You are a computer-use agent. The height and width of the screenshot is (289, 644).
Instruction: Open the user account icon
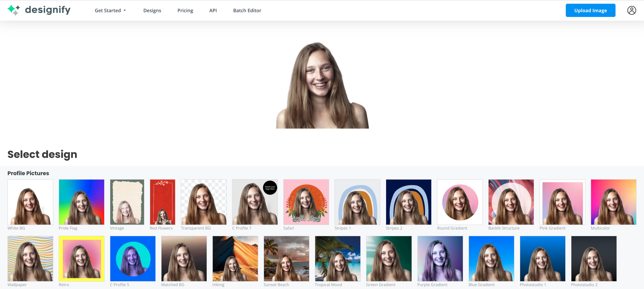[631, 11]
